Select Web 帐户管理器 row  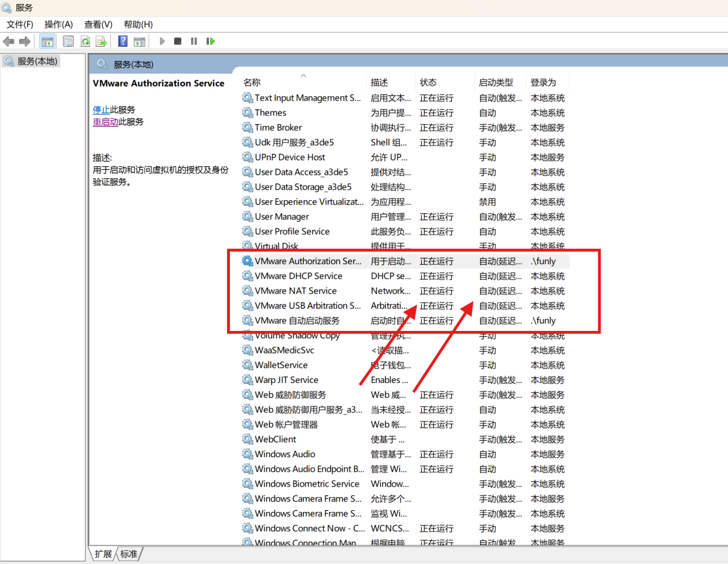click(x=405, y=424)
